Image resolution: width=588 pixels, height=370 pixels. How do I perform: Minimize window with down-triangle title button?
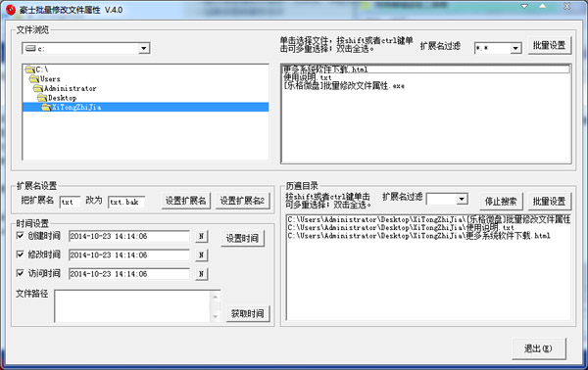pyautogui.click(x=524, y=6)
